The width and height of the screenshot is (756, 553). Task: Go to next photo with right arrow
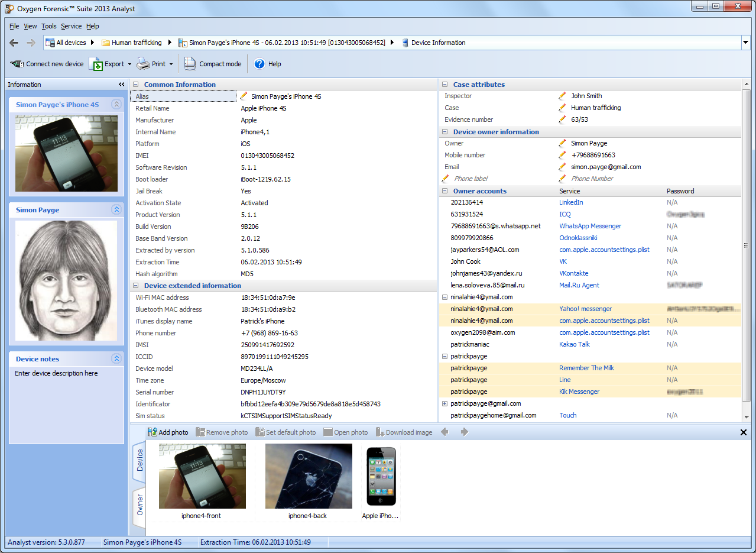click(465, 432)
